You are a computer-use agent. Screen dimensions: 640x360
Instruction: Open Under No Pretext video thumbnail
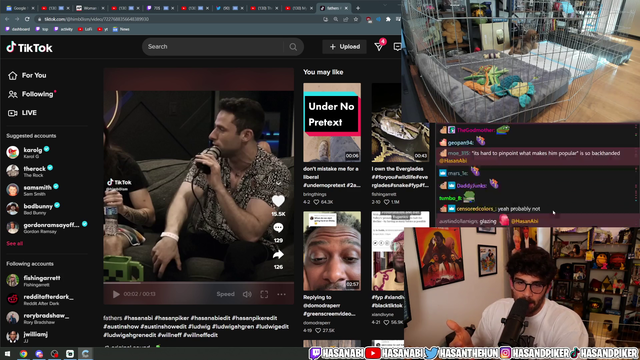pos(332,122)
